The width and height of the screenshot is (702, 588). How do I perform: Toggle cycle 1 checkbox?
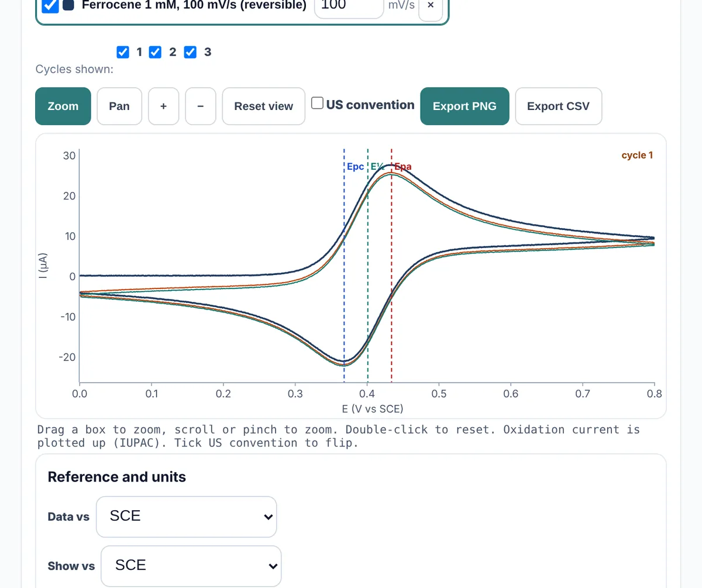tap(123, 52)
